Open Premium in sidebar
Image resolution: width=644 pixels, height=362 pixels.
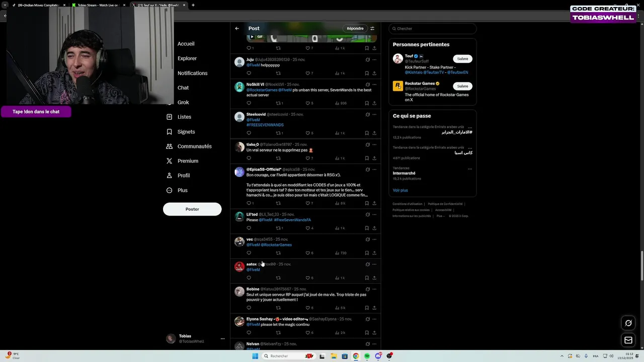click(182, 161)
